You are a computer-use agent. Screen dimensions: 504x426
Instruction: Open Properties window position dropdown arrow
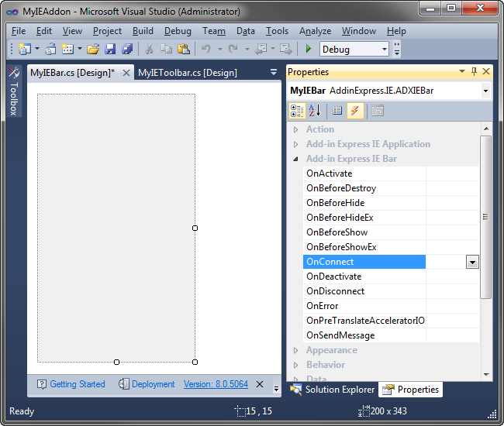point(462,71)
